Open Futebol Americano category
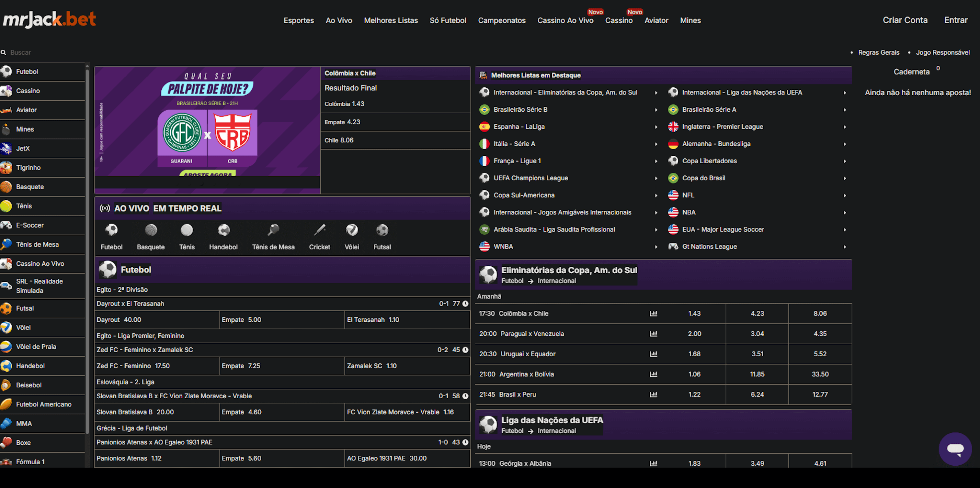 (x=42, y=404)
